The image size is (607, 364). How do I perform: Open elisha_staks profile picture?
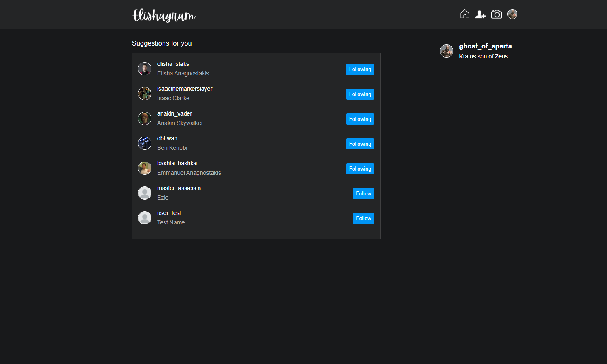pos(145,69)
